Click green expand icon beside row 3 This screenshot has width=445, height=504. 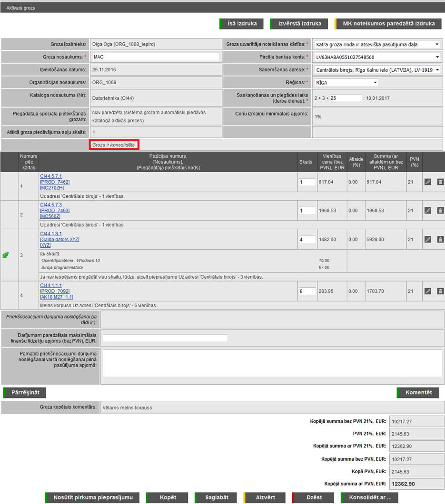coord(6,255)
